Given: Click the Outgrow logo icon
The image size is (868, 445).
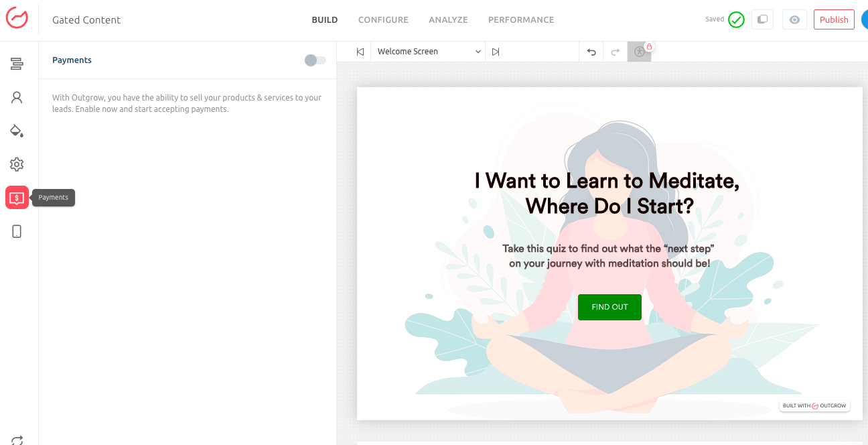Looking at the screenshot, I should (x=17, y=18).
